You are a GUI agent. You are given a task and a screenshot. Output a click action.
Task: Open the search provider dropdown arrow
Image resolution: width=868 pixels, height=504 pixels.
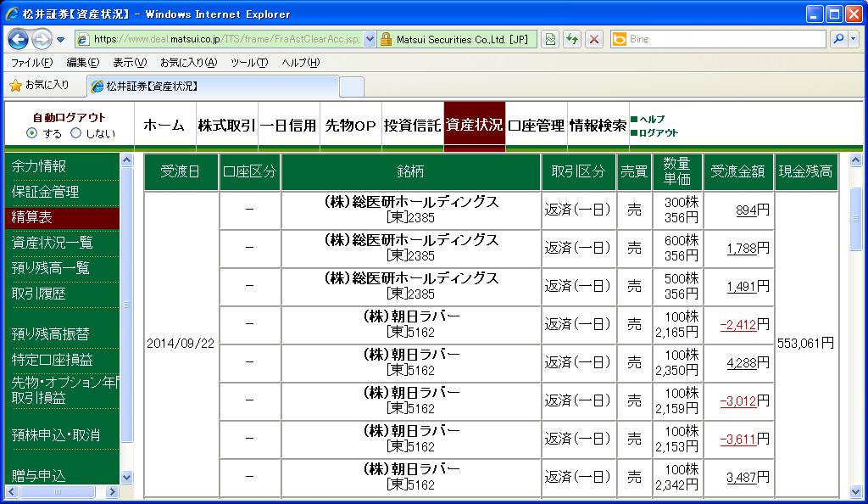pyautogui.click(x=853, y=39)
